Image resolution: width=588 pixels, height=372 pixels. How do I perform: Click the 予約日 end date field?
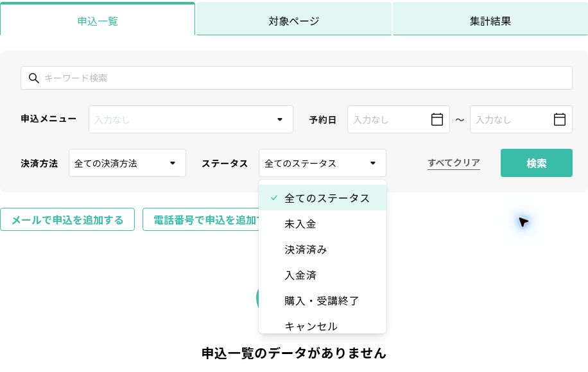coord(521,119)
